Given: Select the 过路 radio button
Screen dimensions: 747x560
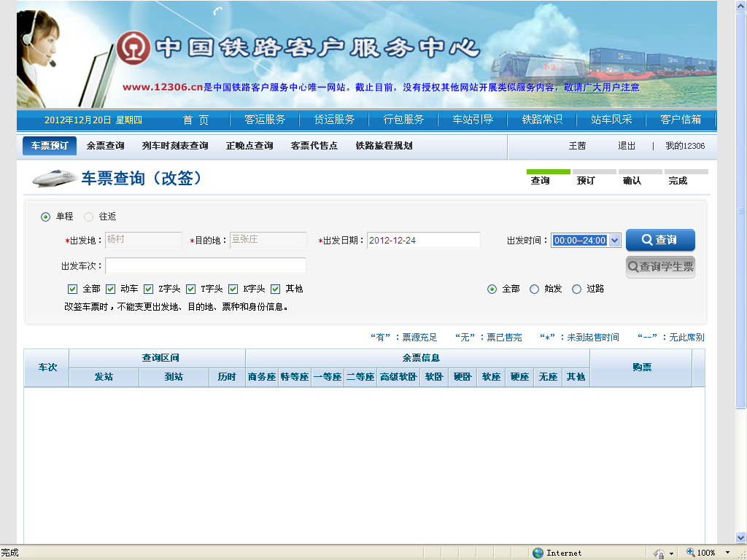Looking at the screenshot, I should (576, 289).
